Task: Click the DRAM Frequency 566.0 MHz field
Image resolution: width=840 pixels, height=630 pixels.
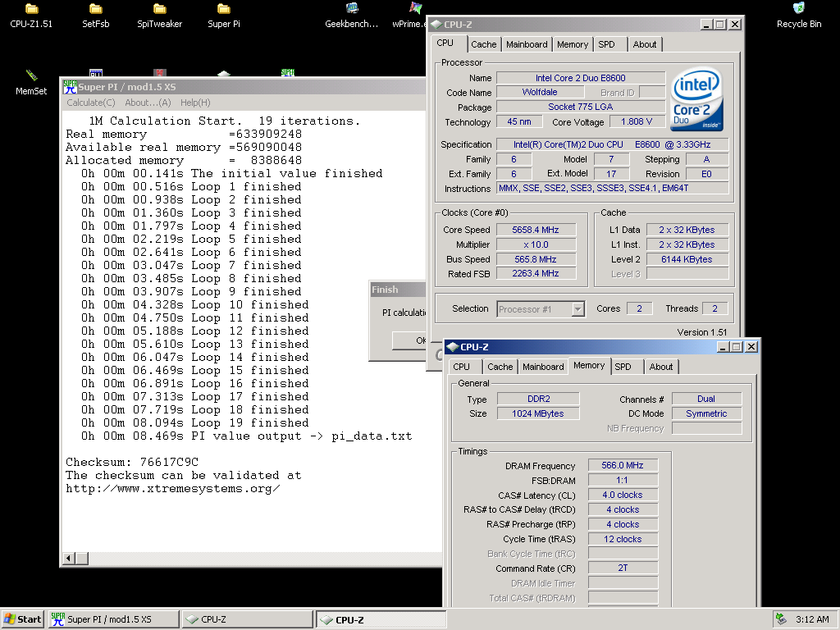Action: point(623,466)
